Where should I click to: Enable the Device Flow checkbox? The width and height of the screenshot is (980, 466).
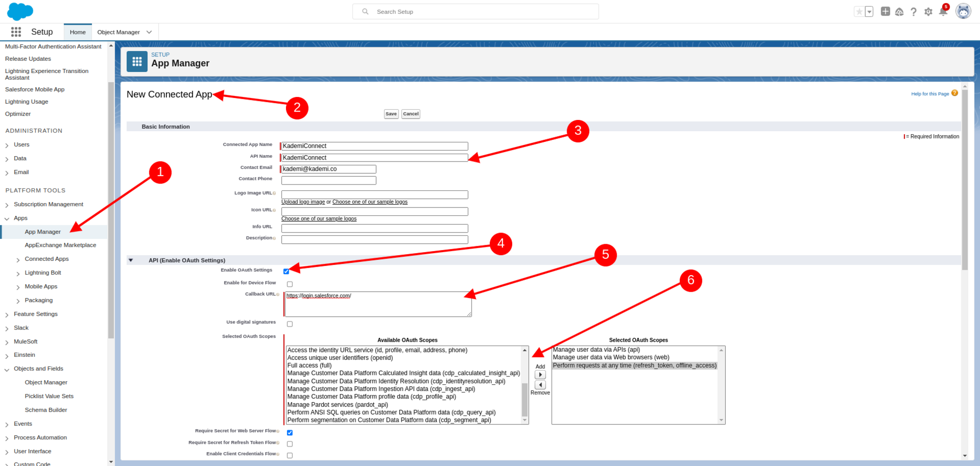point(290,284)
